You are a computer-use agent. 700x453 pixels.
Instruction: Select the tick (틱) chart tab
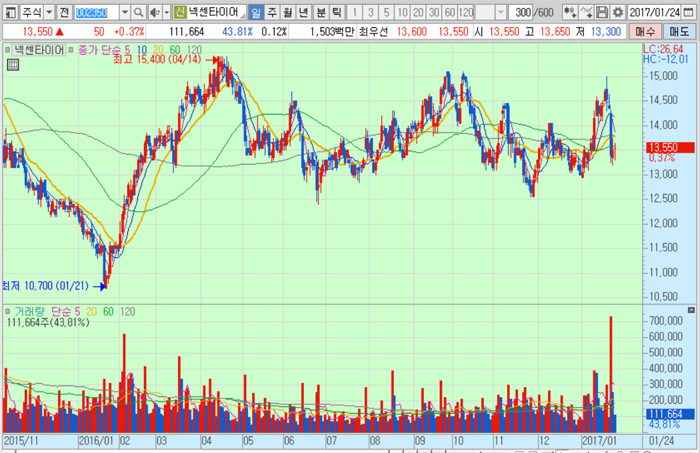pyautogui.click(x=336, y=13)
